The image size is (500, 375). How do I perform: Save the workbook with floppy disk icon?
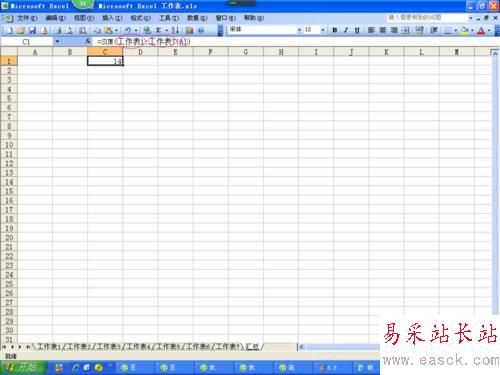pyautogui.click(x=32, y=30)
